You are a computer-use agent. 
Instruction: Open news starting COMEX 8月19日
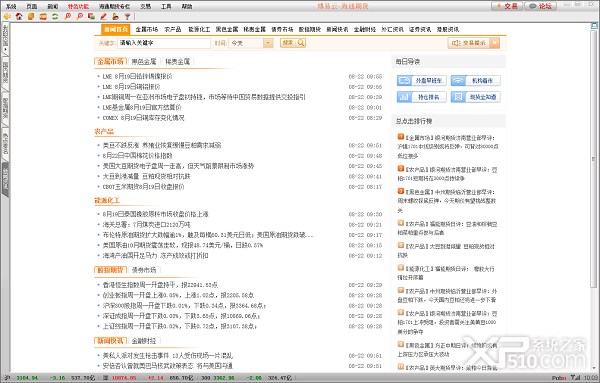pyautogui.click(x=143, y=118)
